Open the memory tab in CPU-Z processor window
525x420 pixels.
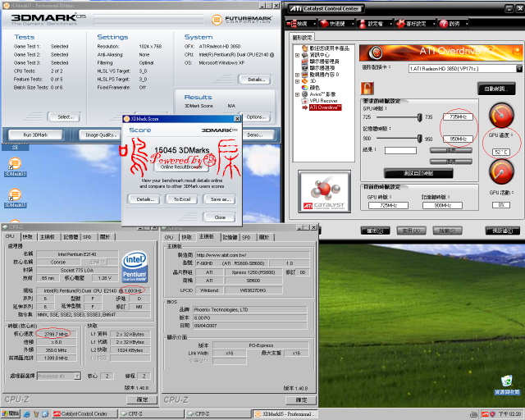pyautogui.click(x=71, y=237)
